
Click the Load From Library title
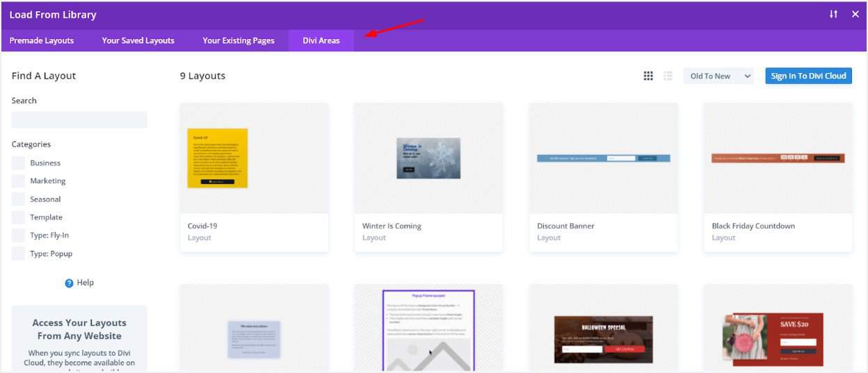click(x=53, y=15)
